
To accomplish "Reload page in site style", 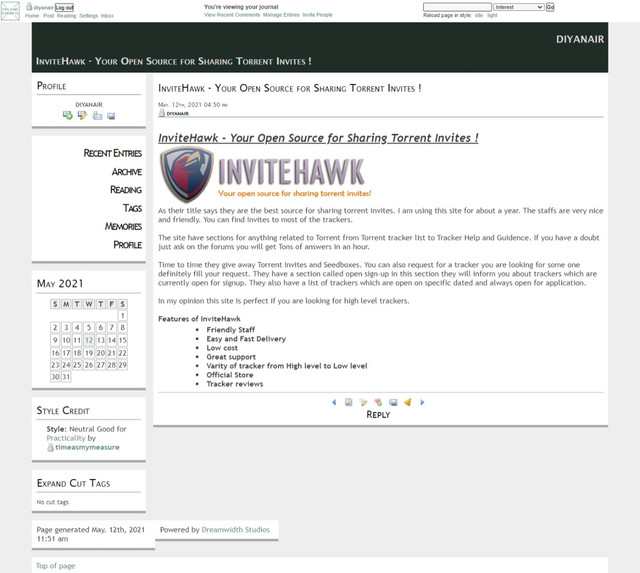I will click(x=479, y=15).
